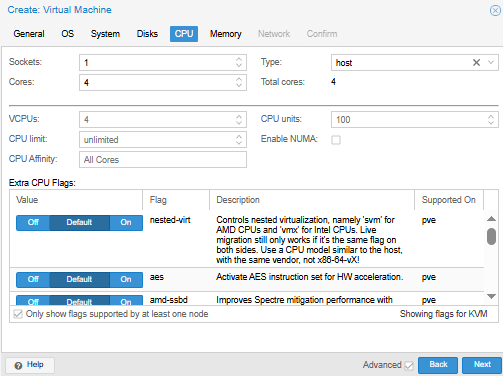503x376 pixels.
Task: Switch to the General tab
Action: (x=29, y=34)
